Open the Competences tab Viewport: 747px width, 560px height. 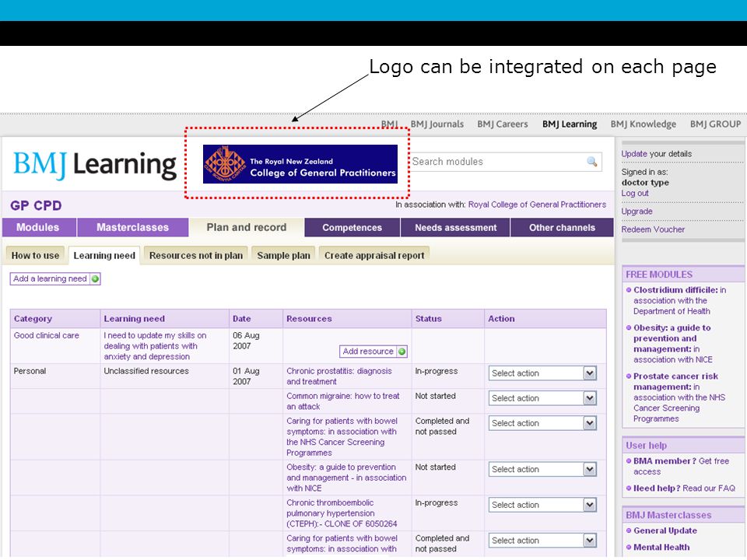pyautogui.click(x=352, y=227)
